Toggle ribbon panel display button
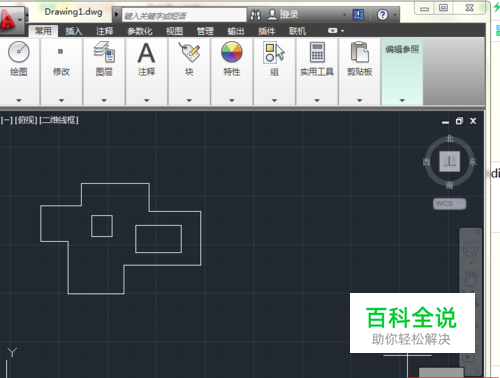Image resolution: width=500 pixels, height=378 pixels. [x=332, y=31]
